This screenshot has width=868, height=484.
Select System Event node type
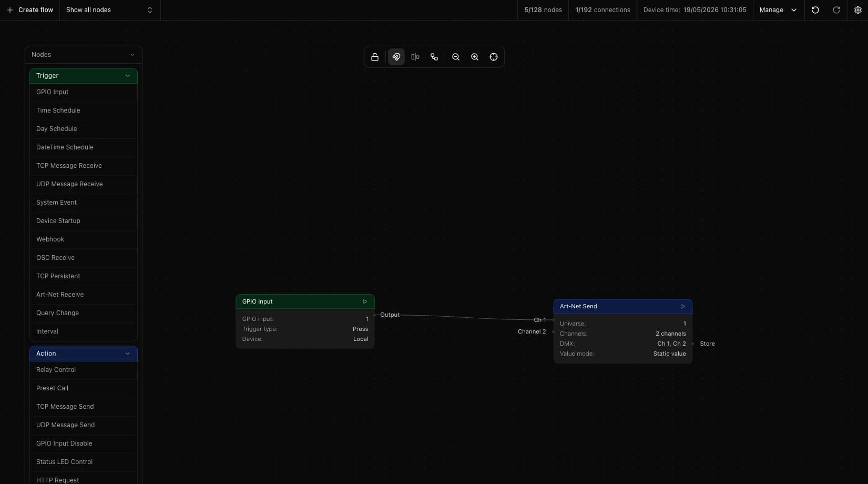(x=84, y=203)
